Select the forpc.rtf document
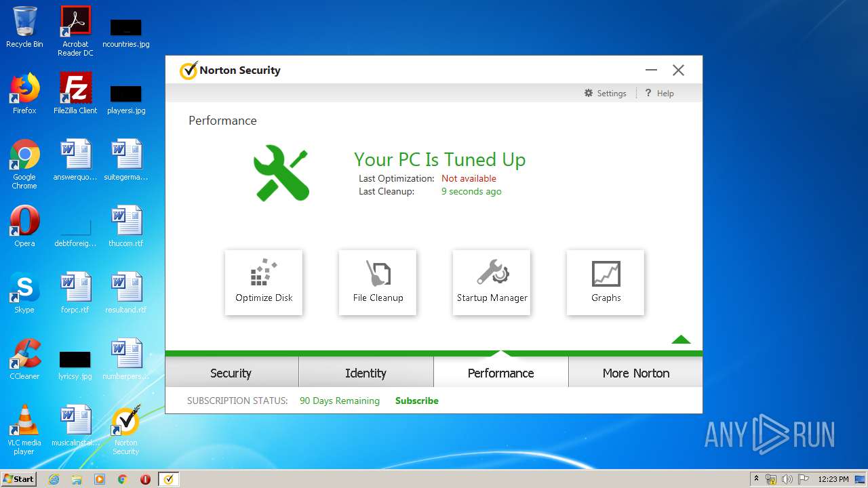The image size is (868, 488). point(75,293)
